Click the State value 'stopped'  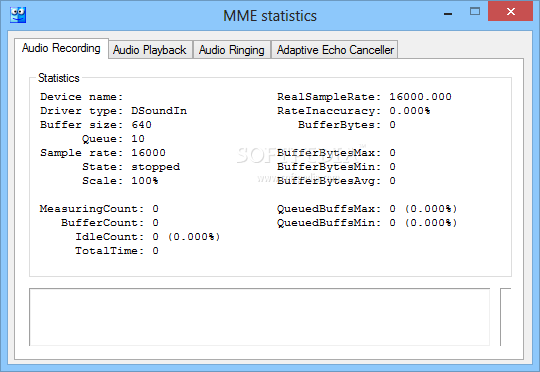[x=156, y=167]
